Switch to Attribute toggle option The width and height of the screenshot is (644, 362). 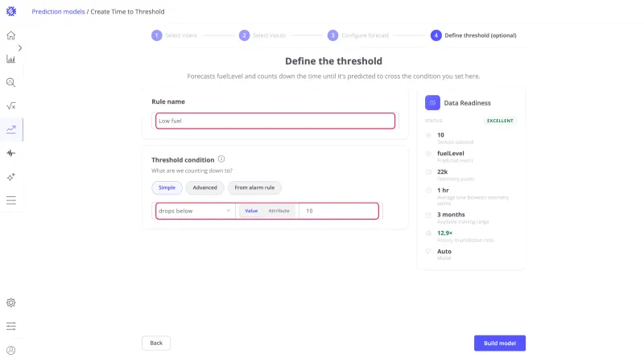pos(279,211)
